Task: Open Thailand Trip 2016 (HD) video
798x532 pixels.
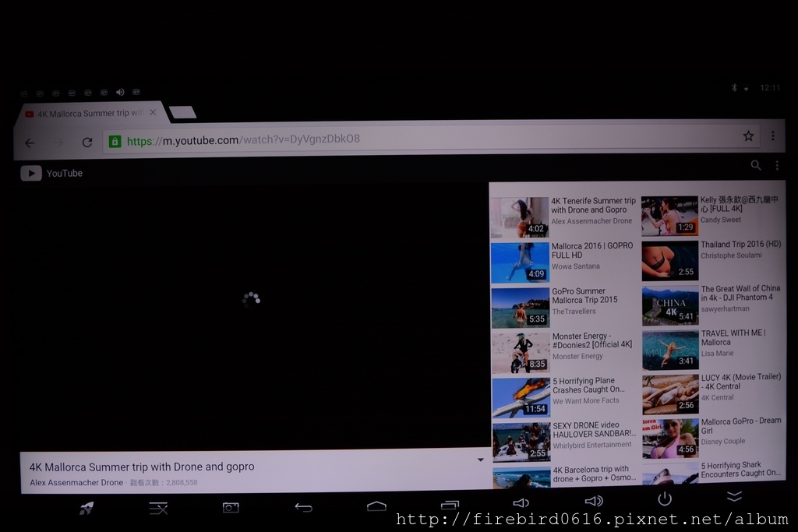Action: (740, 244)
